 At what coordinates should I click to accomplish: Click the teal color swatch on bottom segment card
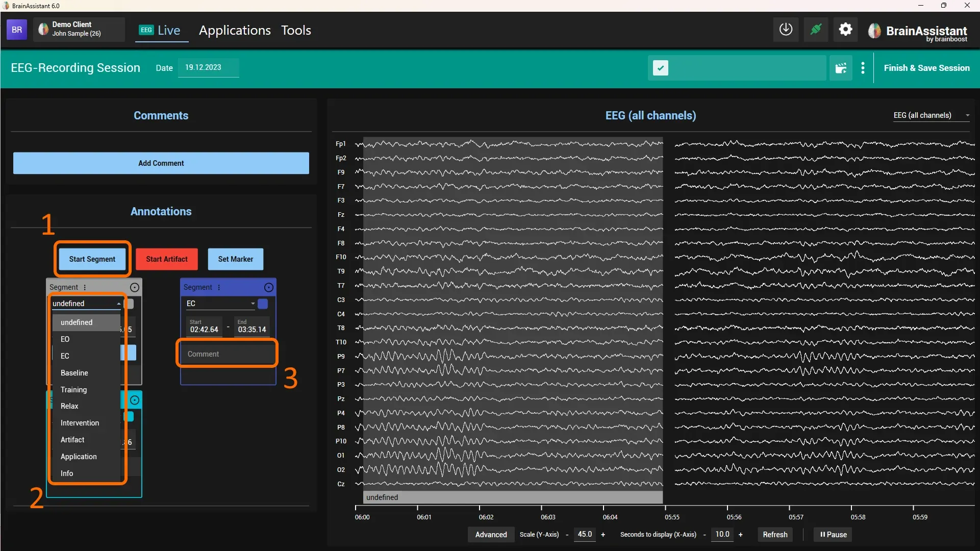[129, 417]
